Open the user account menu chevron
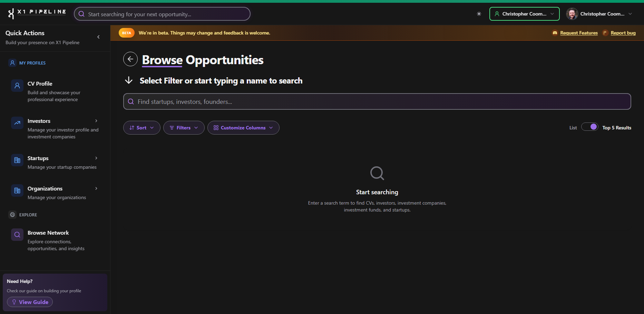 [x=630, y=14]
